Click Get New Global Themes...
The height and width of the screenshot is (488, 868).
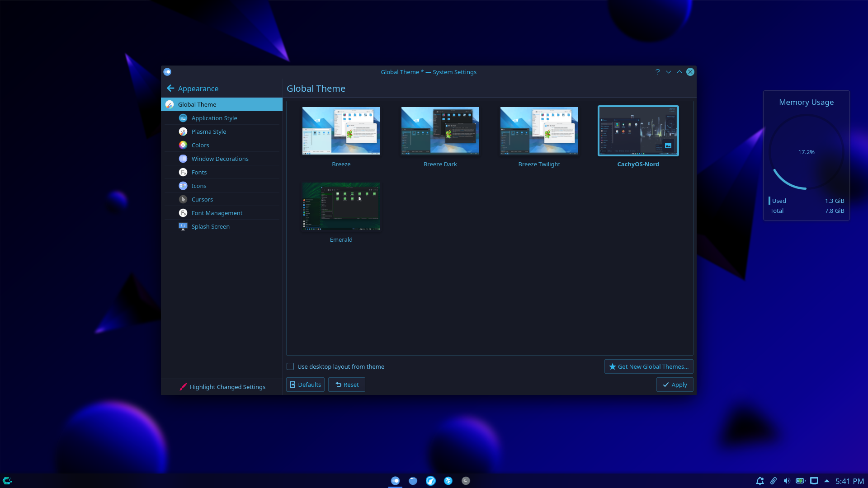click(x=648, y=366)
